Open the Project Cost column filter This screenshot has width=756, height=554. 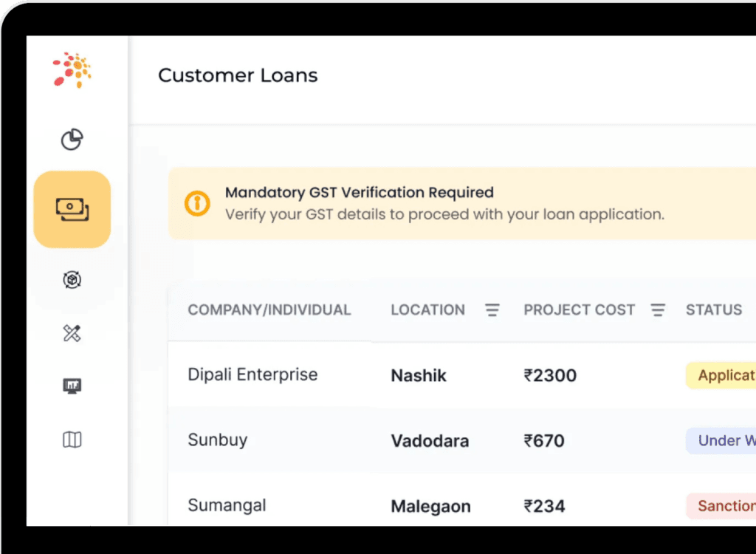pos(658,310)
